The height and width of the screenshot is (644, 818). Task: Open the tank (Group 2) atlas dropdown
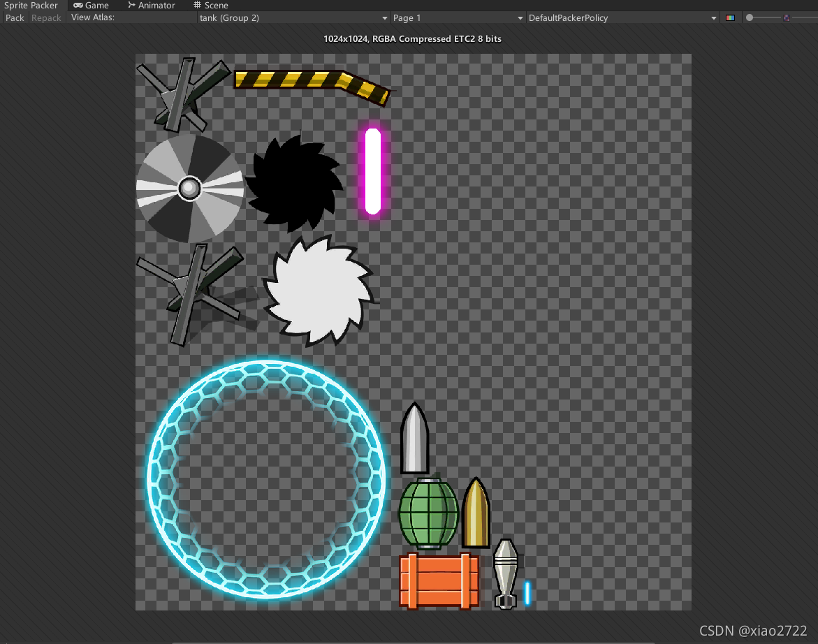pos(293,17)
